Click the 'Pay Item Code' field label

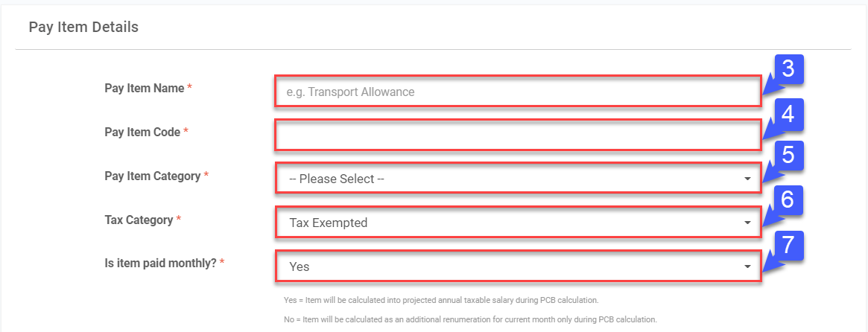pos(142,132)
